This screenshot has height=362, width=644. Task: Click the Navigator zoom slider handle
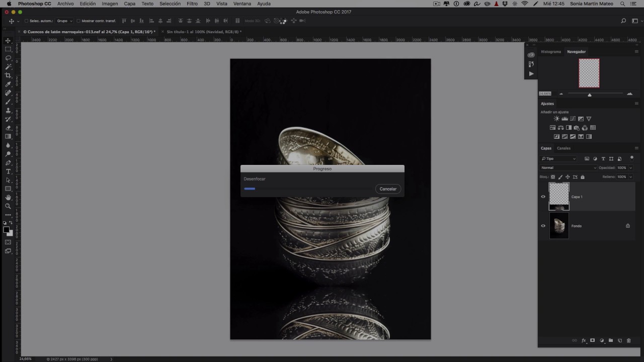click(590, 95)
